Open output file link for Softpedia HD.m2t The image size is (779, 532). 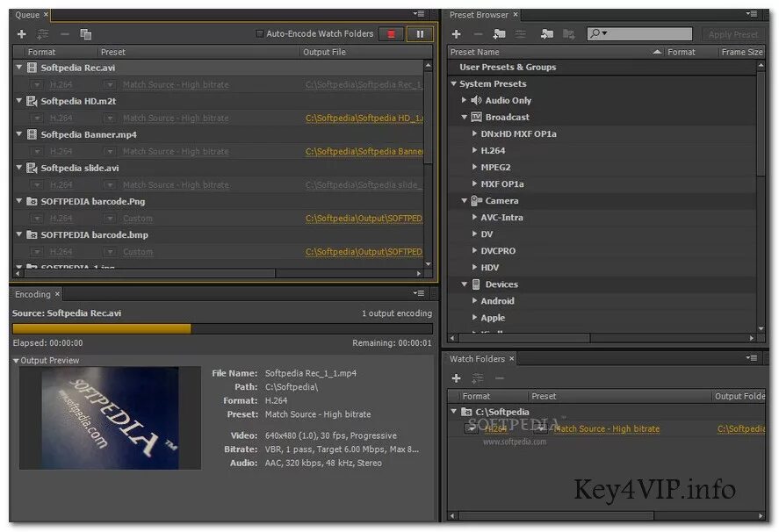[364, 118]
